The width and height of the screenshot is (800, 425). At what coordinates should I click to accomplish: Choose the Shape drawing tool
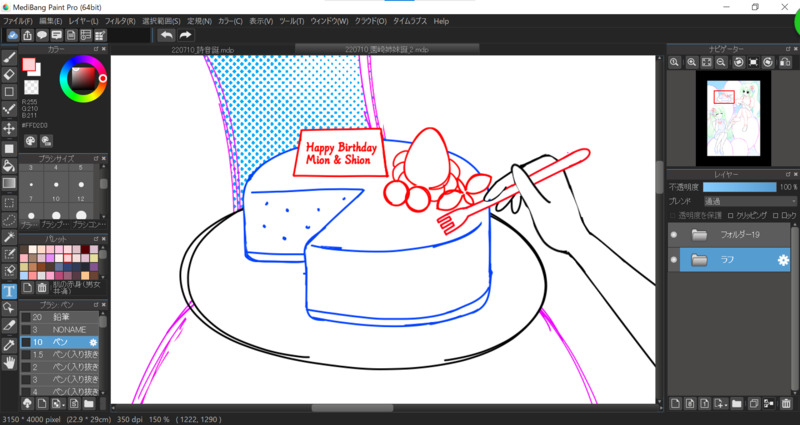pos(9,92)
